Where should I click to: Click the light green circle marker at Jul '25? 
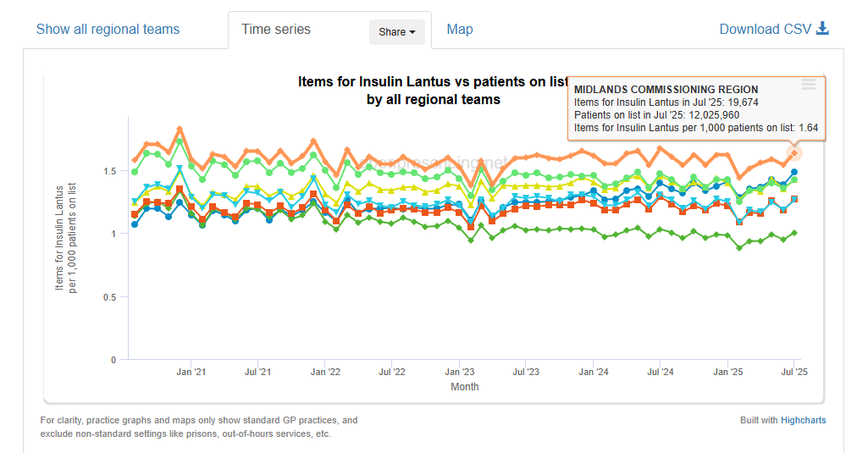794,180
